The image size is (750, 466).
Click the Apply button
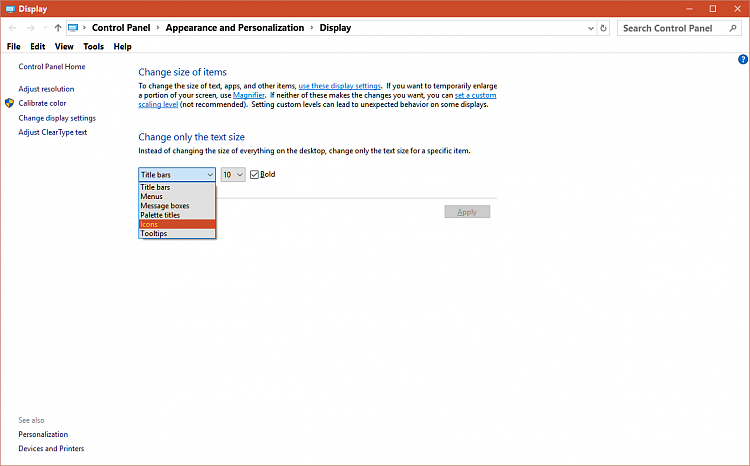[x=467, y=212]
